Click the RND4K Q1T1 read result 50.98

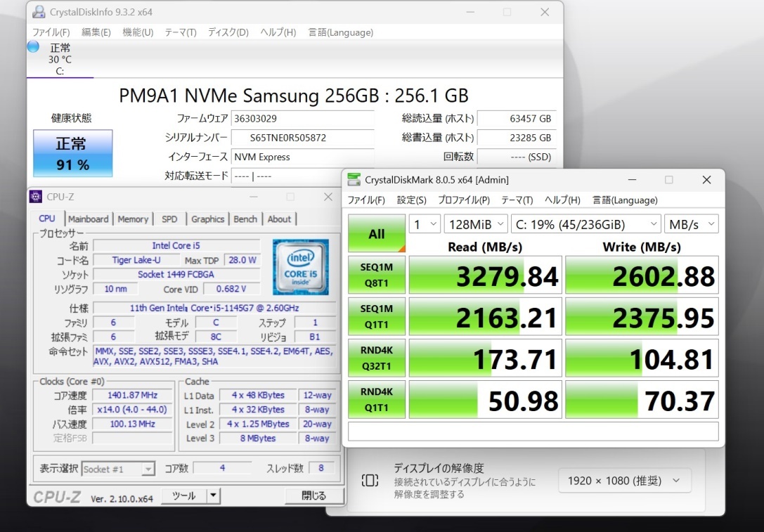[x=485, y=399]
